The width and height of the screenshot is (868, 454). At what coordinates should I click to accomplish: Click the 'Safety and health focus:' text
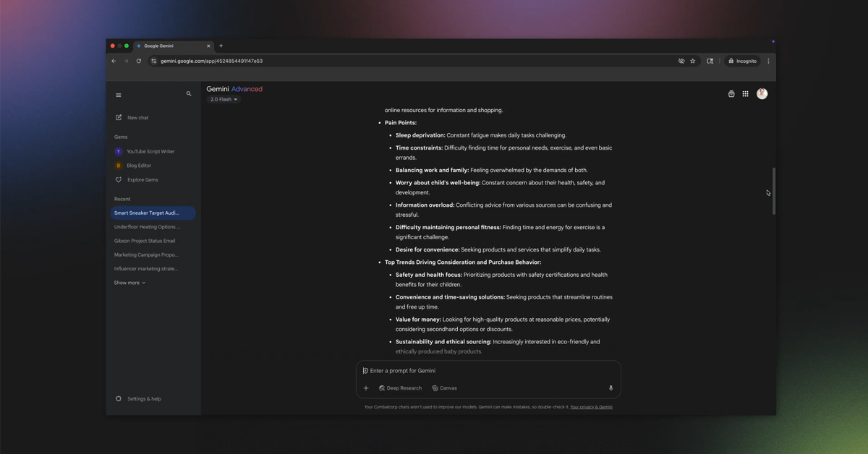click(x=429, y=275)
